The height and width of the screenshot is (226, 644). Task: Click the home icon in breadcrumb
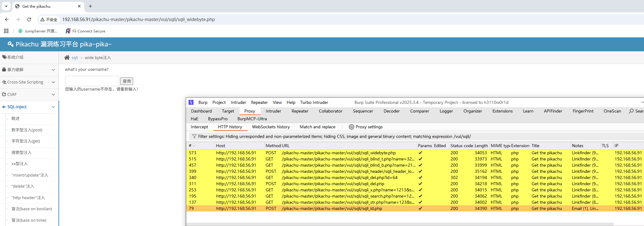[67, 58]
